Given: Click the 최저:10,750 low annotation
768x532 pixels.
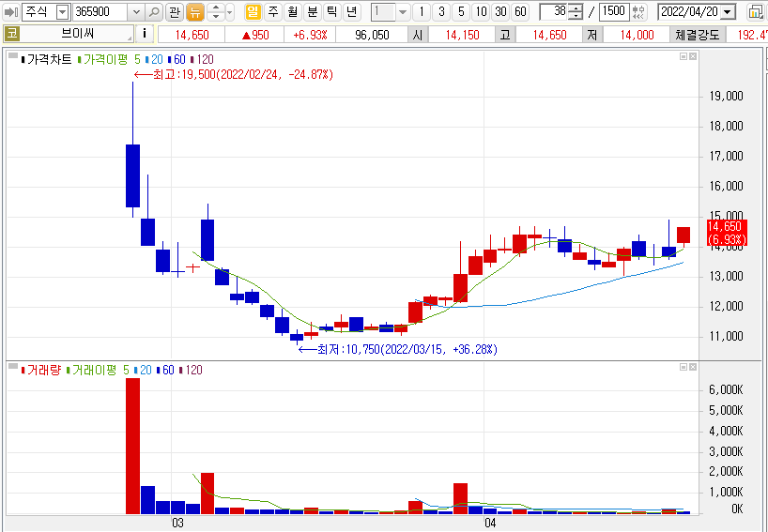Looking at the screenshot, I should [x=398, y=349].
